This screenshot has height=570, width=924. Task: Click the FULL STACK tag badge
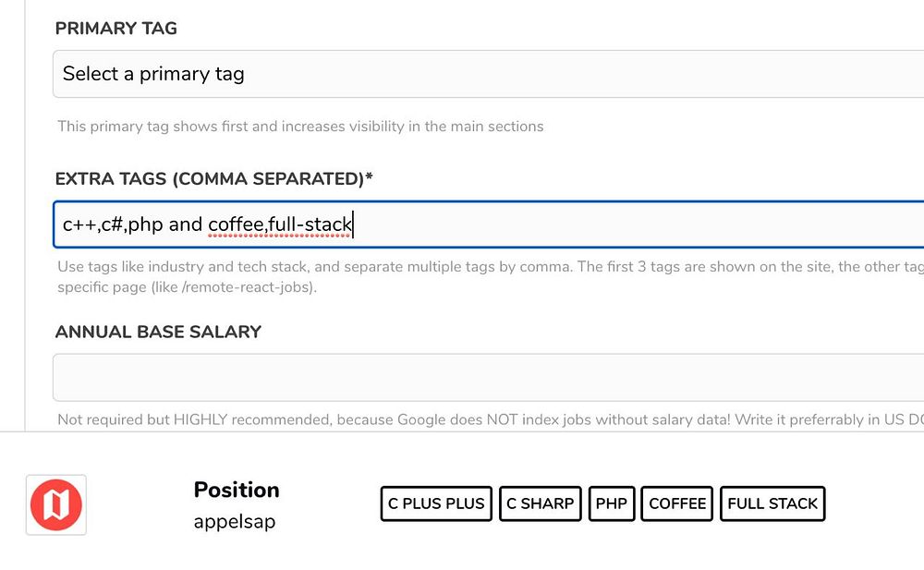pyautogui.click(x=772, y=503)
